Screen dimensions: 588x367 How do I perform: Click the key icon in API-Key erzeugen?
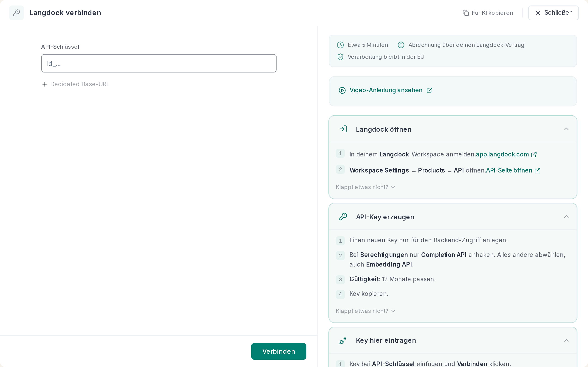343,217
